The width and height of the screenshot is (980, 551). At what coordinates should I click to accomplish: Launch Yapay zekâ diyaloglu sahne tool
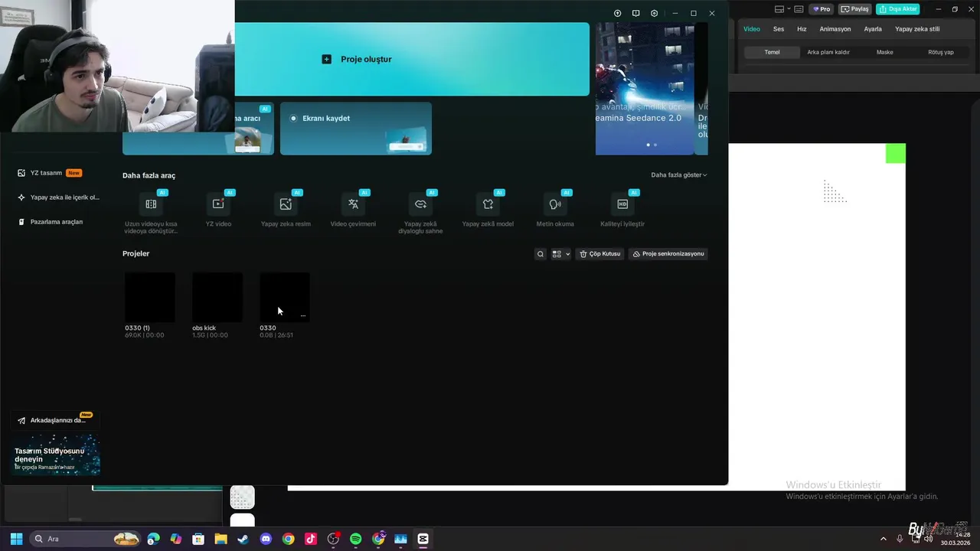tap(420, 212)
